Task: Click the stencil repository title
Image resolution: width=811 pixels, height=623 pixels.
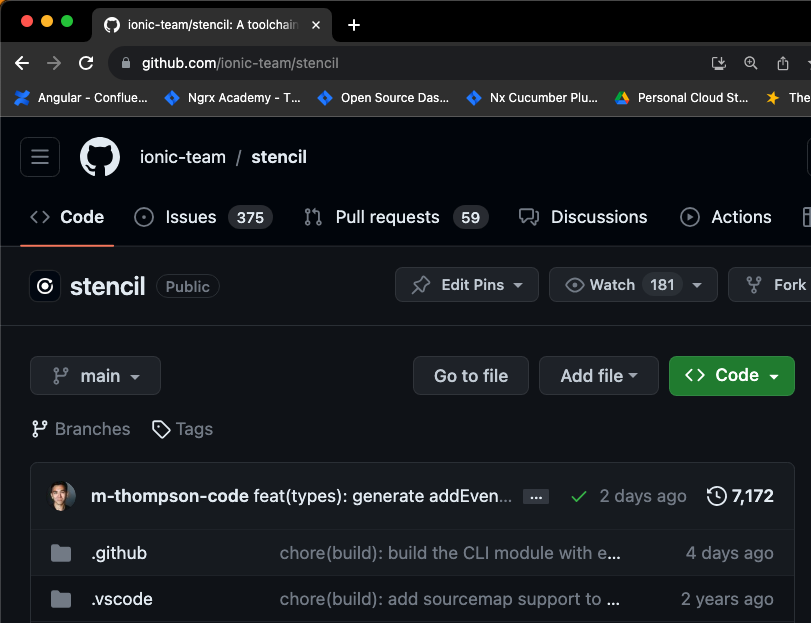Action: 108,286
